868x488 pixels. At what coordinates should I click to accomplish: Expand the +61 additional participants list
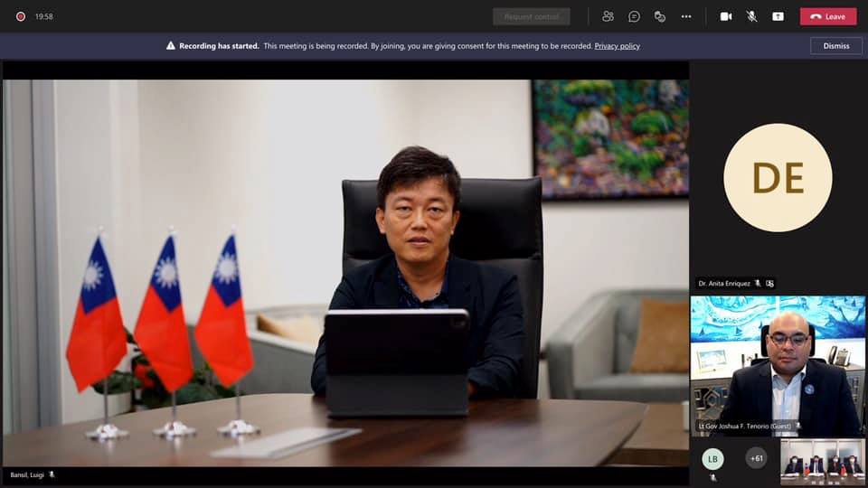[756, 458]
